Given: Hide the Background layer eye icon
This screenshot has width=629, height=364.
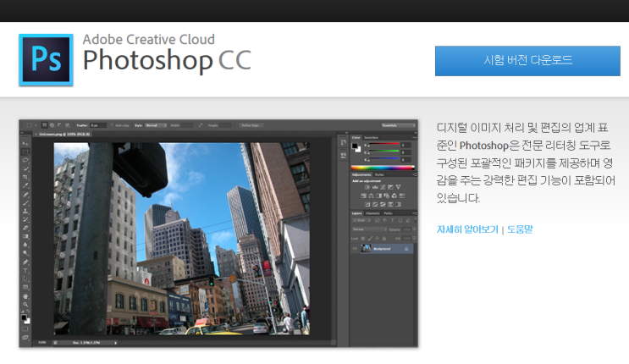Looking at the screenshot, I should point(355,249).
